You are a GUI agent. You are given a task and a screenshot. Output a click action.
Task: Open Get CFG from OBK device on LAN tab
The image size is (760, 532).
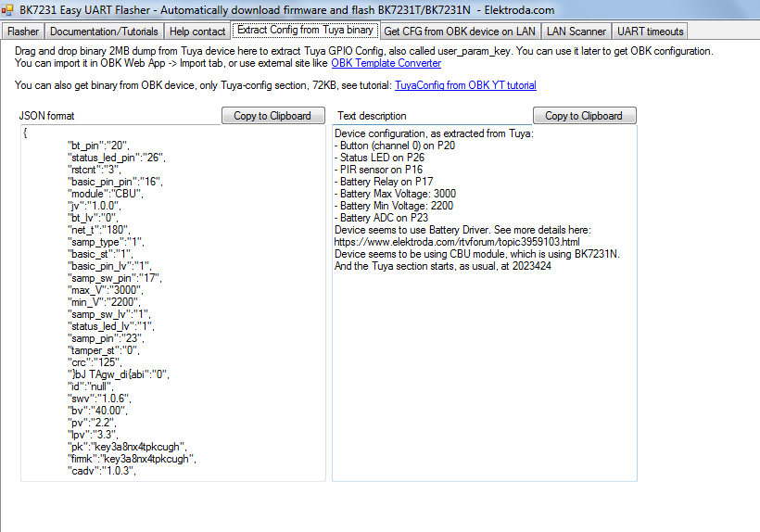pos(460,32)
